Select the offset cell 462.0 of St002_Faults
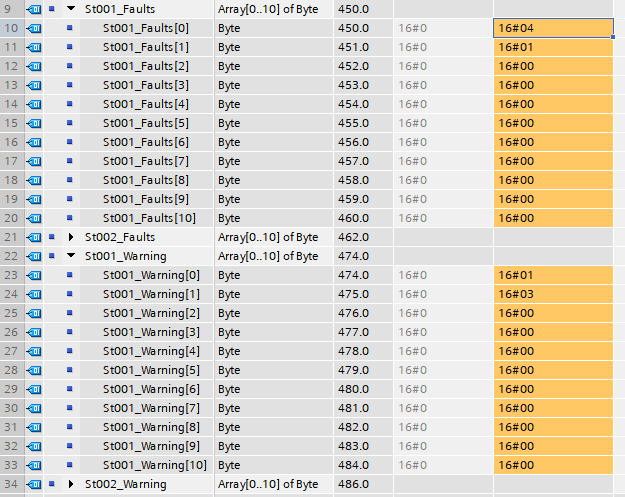Image resolution: width=625 pixels, height=497 pixels. (363, 238)
